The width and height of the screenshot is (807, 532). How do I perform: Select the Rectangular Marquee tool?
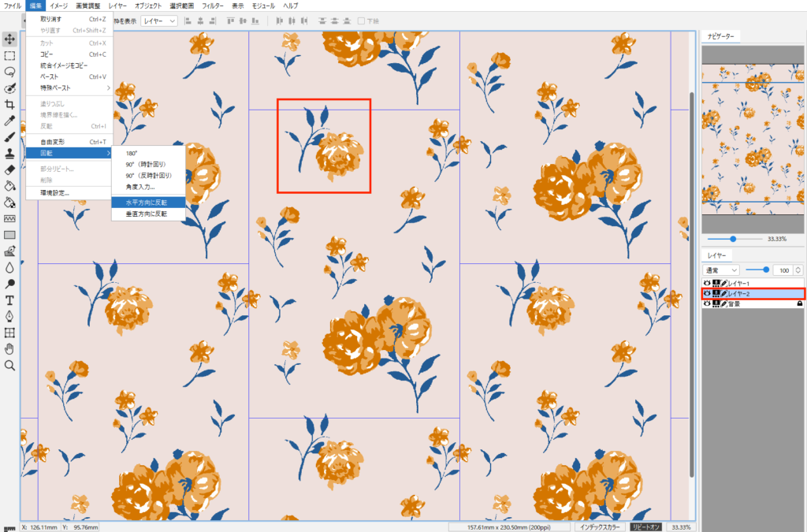coord(9,56)
